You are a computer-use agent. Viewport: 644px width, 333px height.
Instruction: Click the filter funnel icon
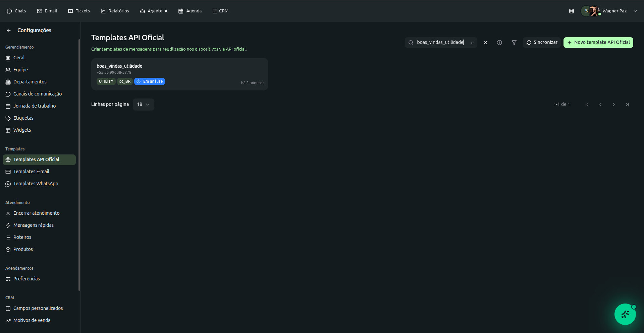(x=514, y=43)
